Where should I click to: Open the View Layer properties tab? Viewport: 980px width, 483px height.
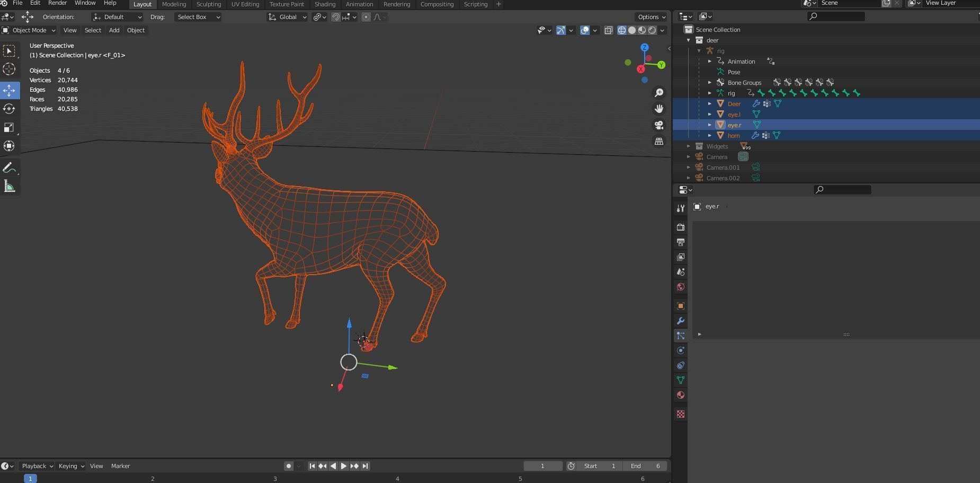pos(681,257)
